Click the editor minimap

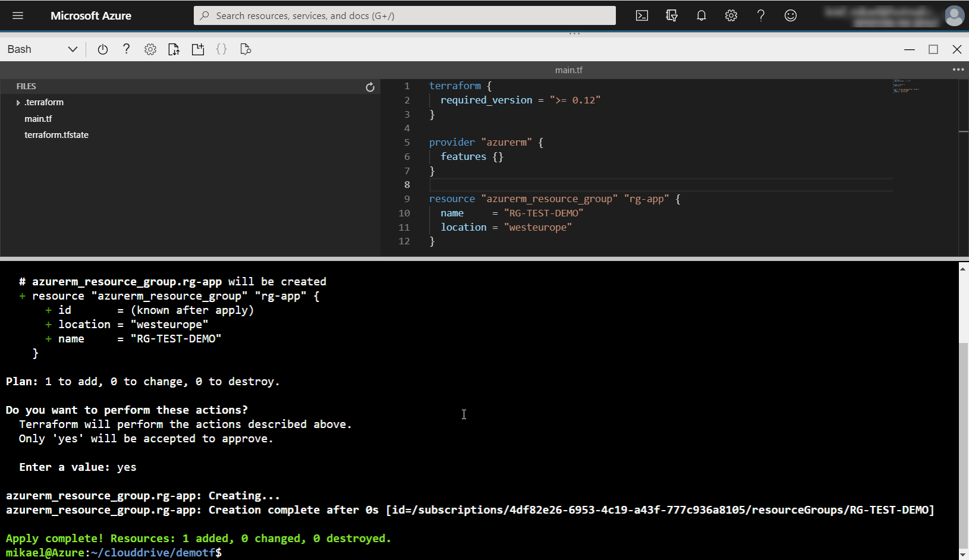click(x=906, y=86)
